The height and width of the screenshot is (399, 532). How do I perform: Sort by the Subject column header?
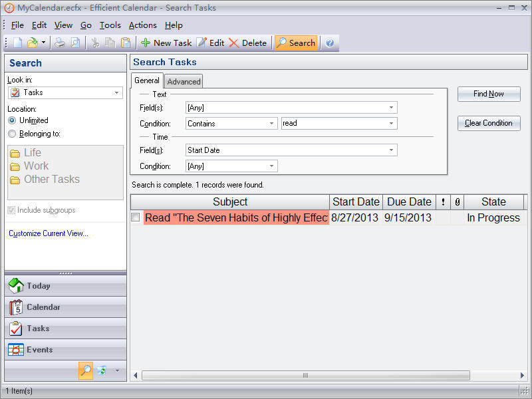point(230,202)
